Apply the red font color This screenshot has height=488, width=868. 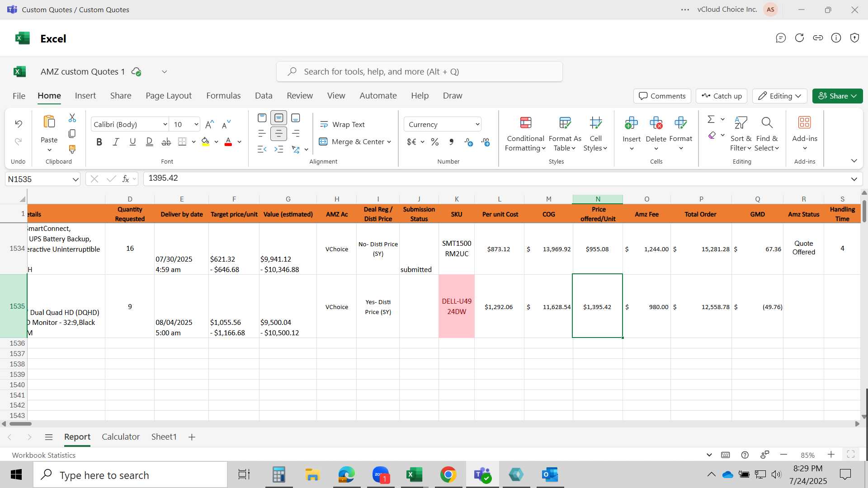click(x=228, y=142)
